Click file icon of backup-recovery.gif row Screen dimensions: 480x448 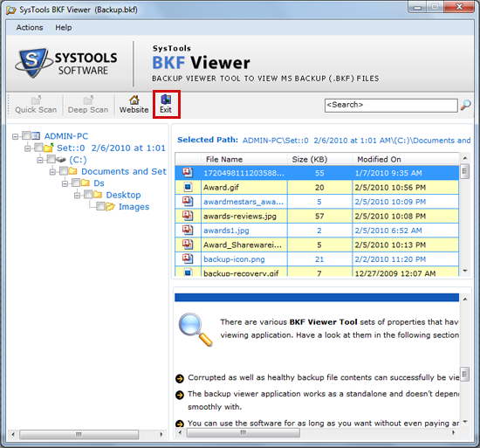(x=188, y=272)
